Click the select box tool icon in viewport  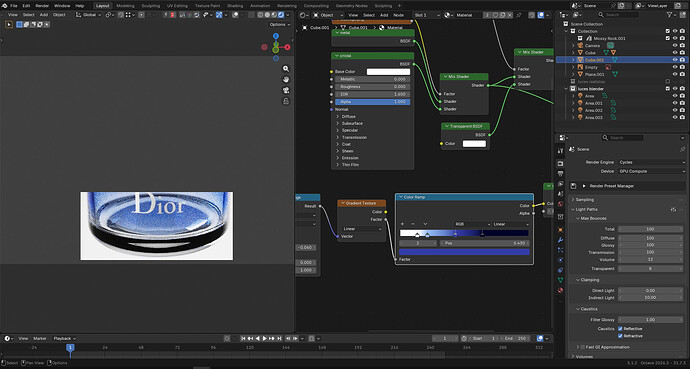point(9,24)
